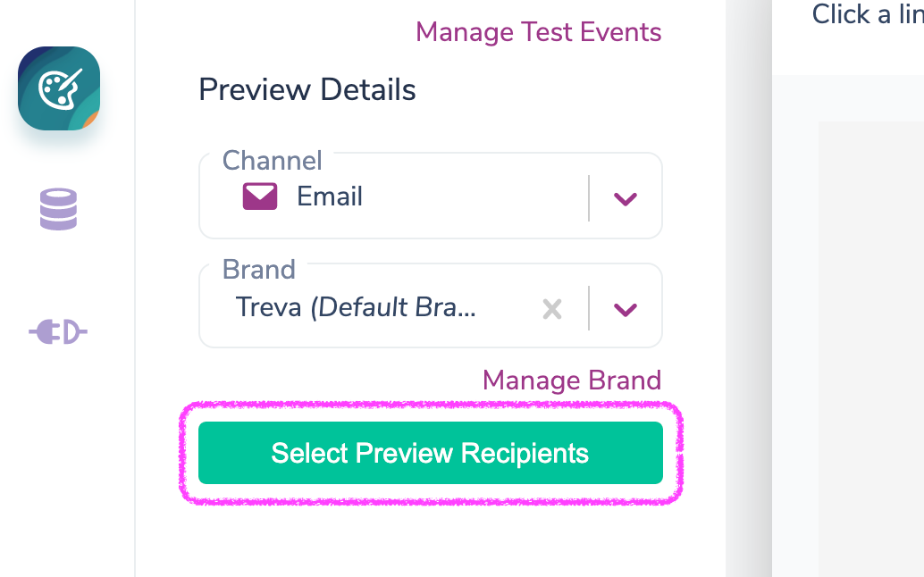Click the envelope icon beside Email label
The height and width of the screenshot is (577, 924).
tap(259, 197)
